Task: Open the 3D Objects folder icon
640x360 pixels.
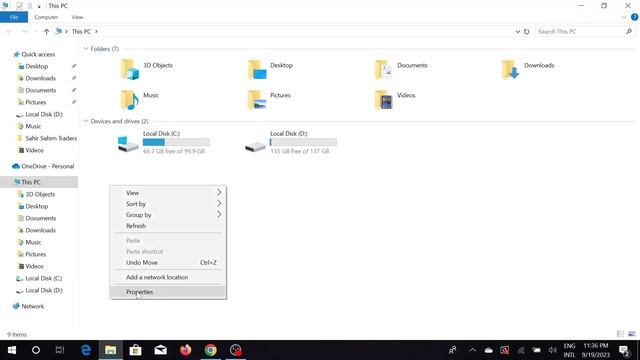Action: click(x=130, y=69)
